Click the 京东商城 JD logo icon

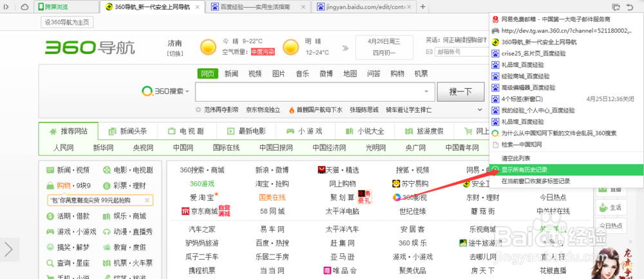coord(184,211)
